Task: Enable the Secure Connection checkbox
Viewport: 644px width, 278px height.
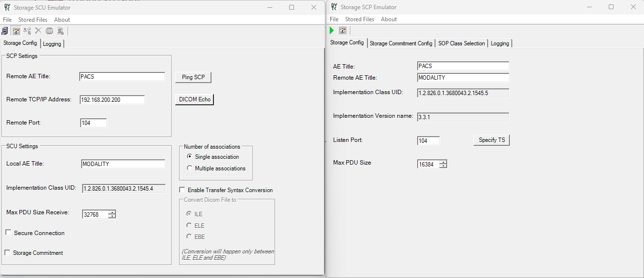Action: (x=8, y=233)
